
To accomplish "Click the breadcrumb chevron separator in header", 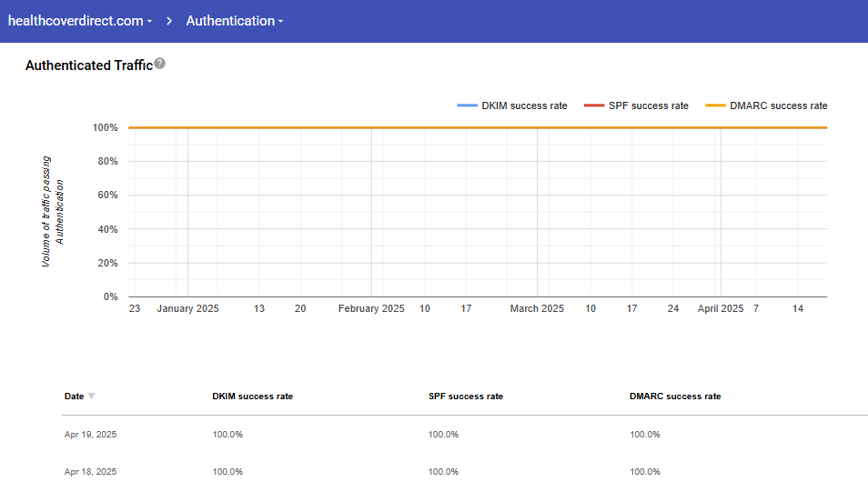I will click(169, 21).
